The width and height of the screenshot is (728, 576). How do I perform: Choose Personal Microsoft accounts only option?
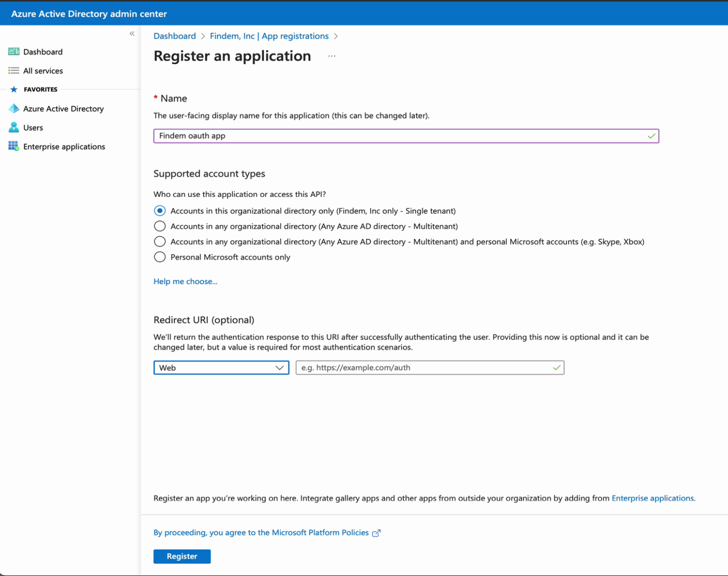[160, 257]
